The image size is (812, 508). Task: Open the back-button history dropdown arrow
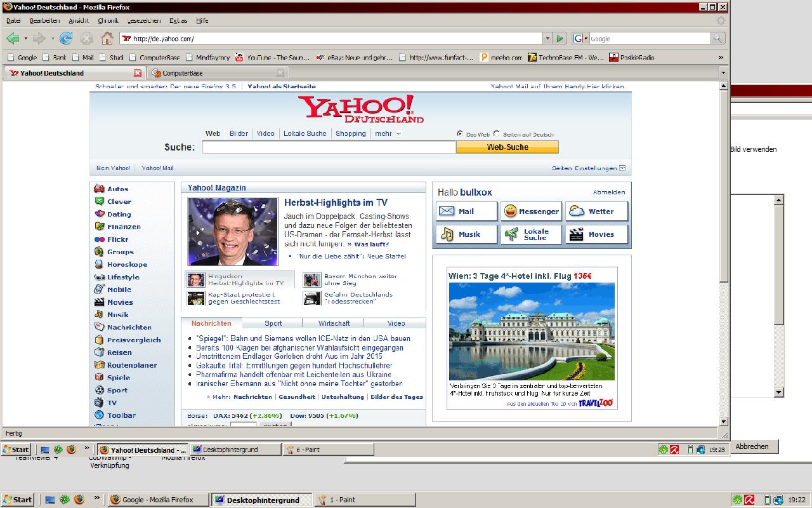25,39
